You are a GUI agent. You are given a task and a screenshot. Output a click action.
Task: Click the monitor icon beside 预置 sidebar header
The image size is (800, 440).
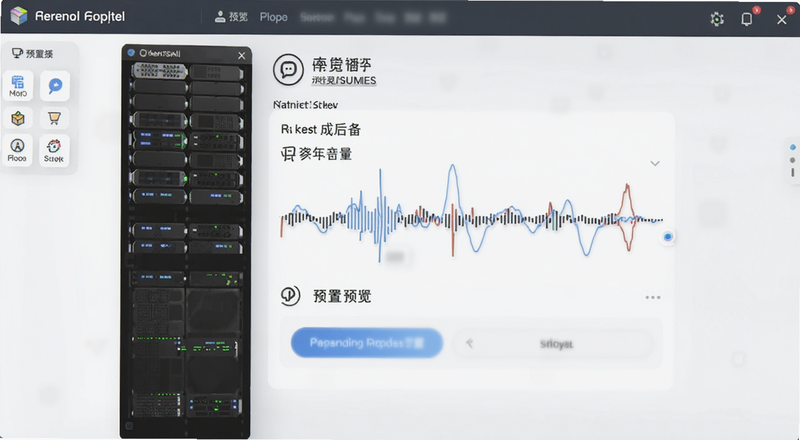click(x=17, y=53)
